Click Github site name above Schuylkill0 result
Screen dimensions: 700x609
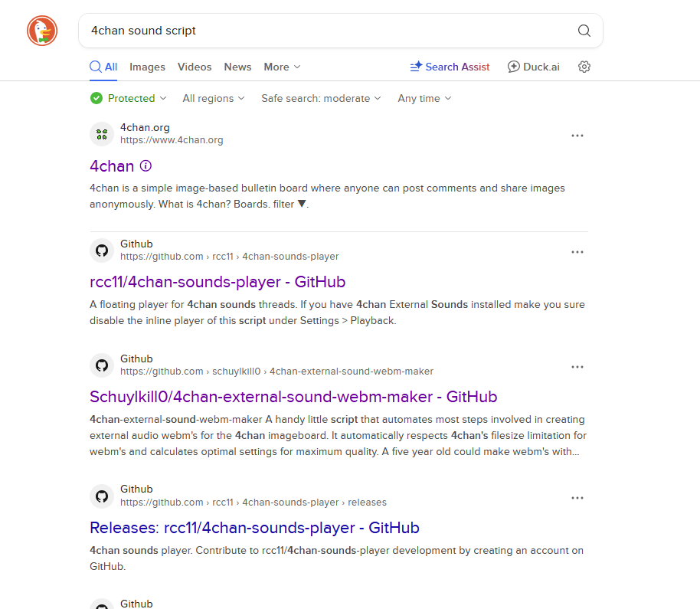tap(136, 359)
